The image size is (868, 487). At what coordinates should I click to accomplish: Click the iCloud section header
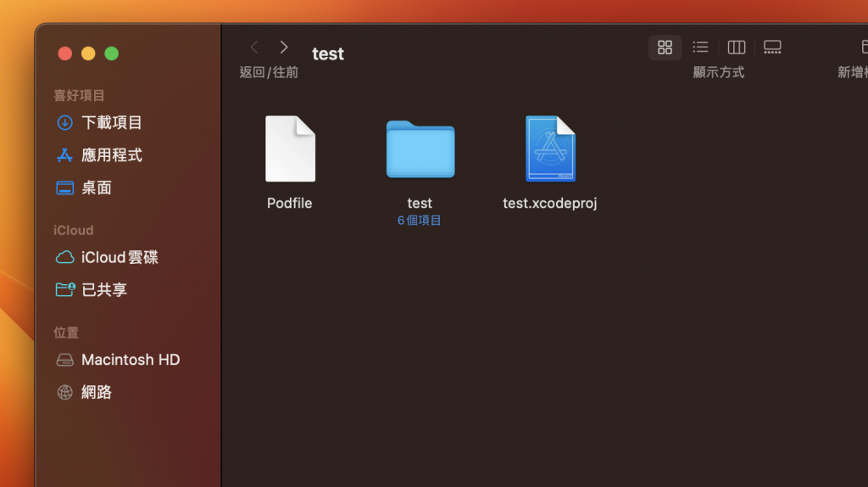point(74,230)
